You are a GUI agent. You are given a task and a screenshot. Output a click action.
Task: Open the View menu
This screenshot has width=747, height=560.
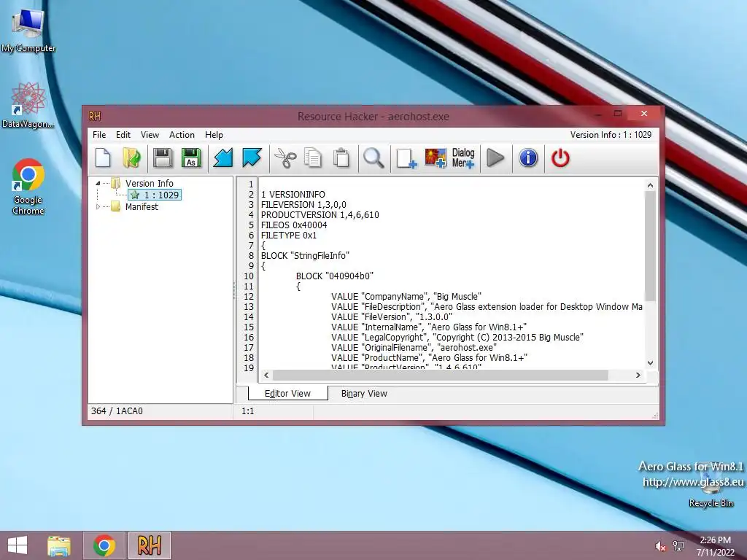pos(150,135)
